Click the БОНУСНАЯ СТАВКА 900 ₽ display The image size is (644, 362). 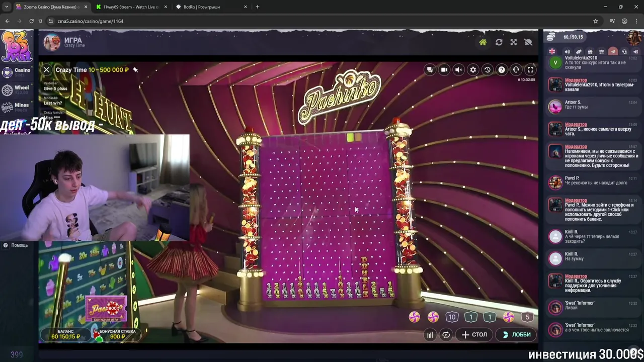[x=117, y=334]
